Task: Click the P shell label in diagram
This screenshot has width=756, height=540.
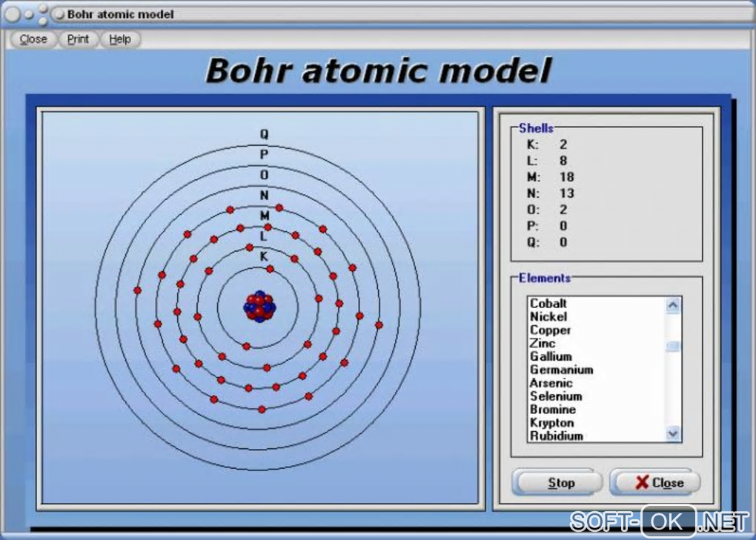Action: tap(264, 154)
